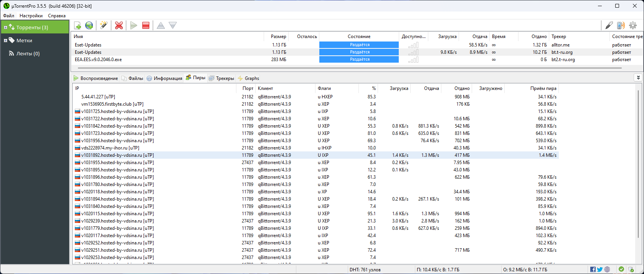This screenshot has height=274, width=644.
Task: Expand the Метки tree node
Action: (x=5, y=40)
